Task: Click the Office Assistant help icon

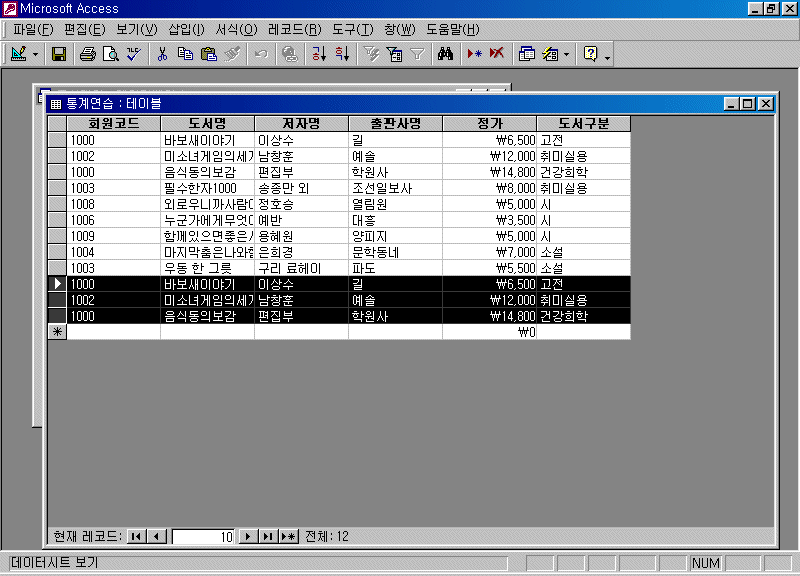Action: click(x=590, y=54)
